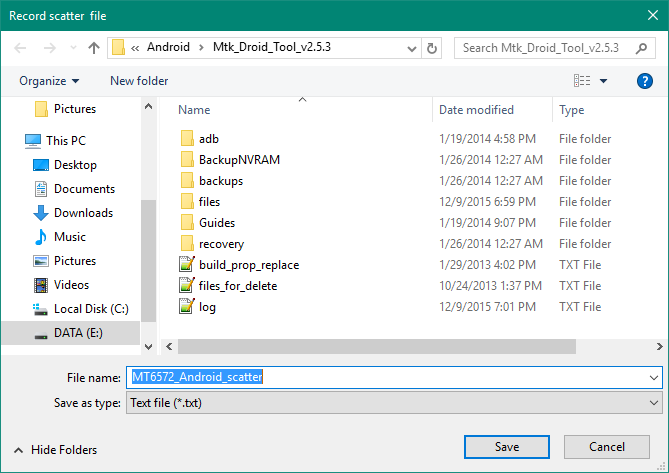Click the Save button
The height and width of the screenshot is (473, 669).
(x=507, y=446)
